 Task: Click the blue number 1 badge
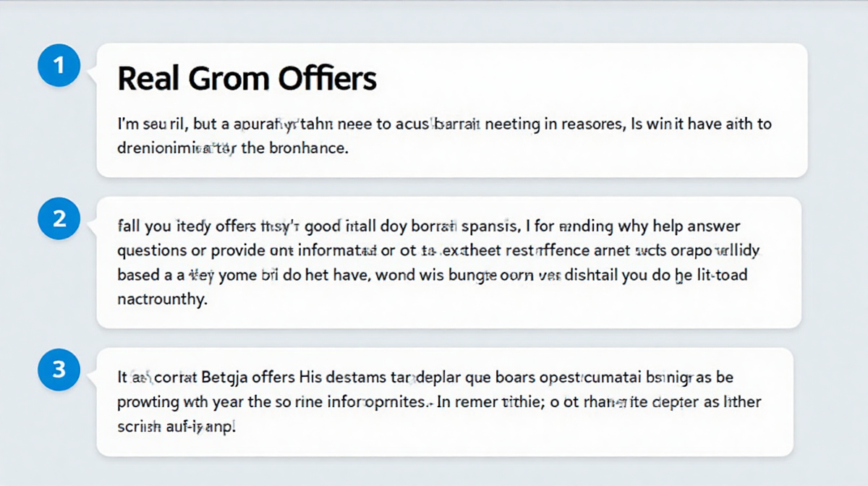[60, 66]
